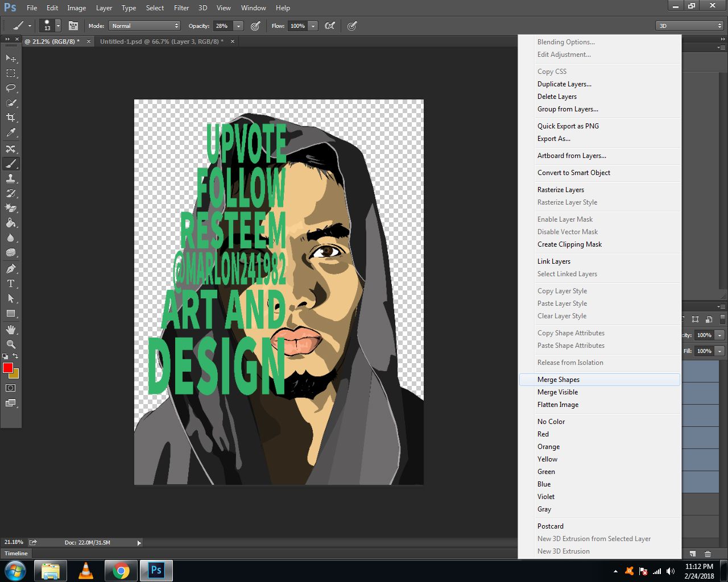Viewport: 728px width, 582px height.
Task: Pick the Eyedropper tool
Action: click(x=11, y=132)
